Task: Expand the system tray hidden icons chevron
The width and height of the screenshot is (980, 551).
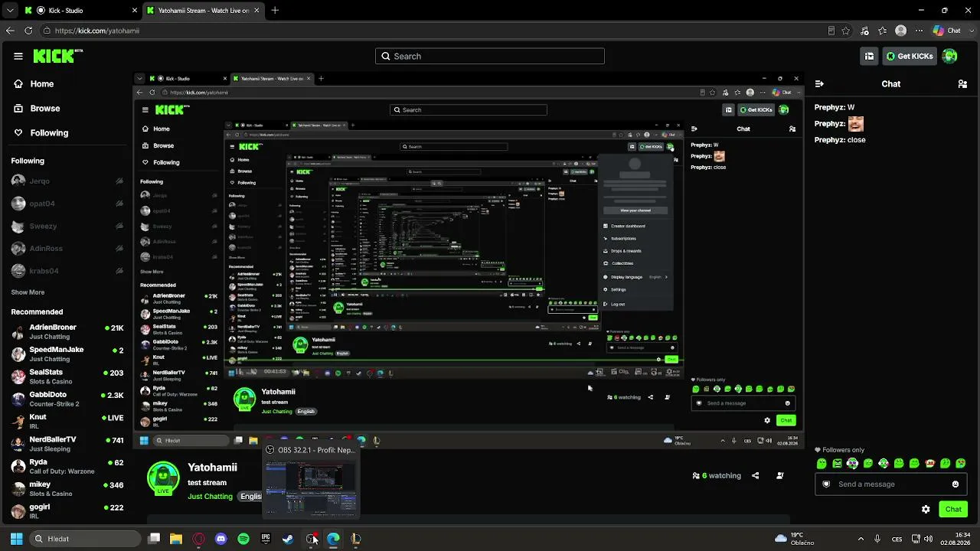Action: [861, 539]
